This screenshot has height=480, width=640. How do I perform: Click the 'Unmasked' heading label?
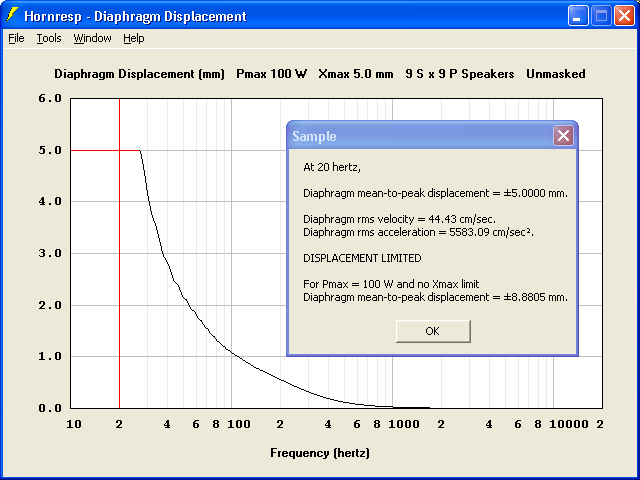pos(556,74)
